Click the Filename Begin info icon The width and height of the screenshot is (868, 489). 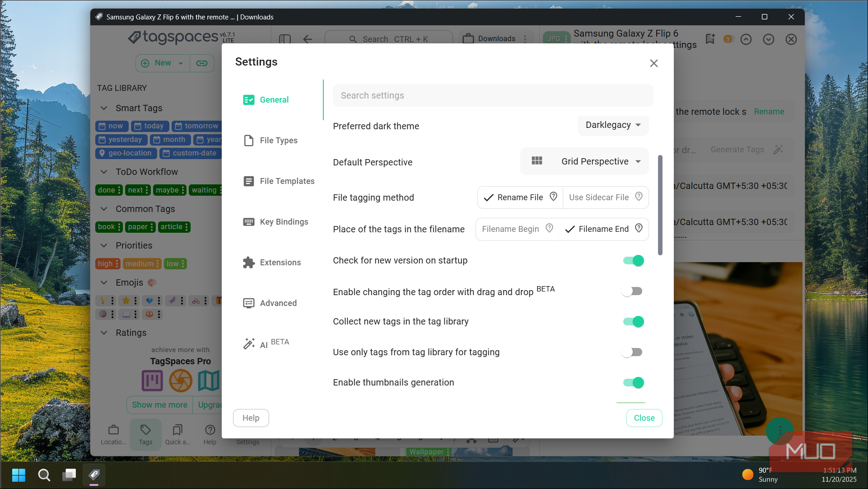[x=549, y=228]
